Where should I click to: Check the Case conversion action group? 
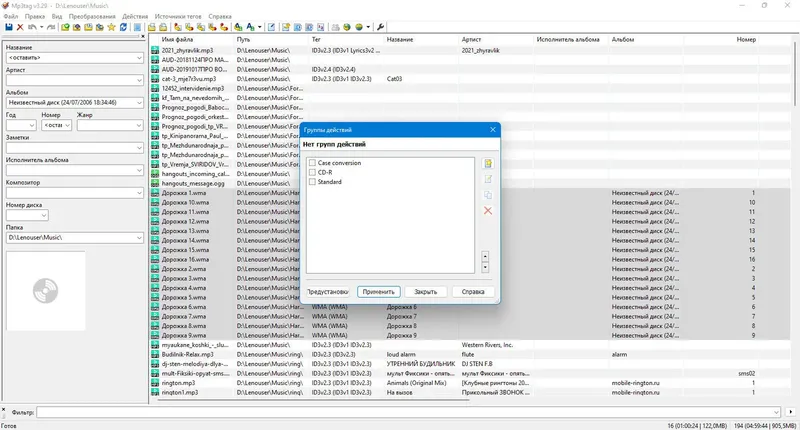point(312,163)
